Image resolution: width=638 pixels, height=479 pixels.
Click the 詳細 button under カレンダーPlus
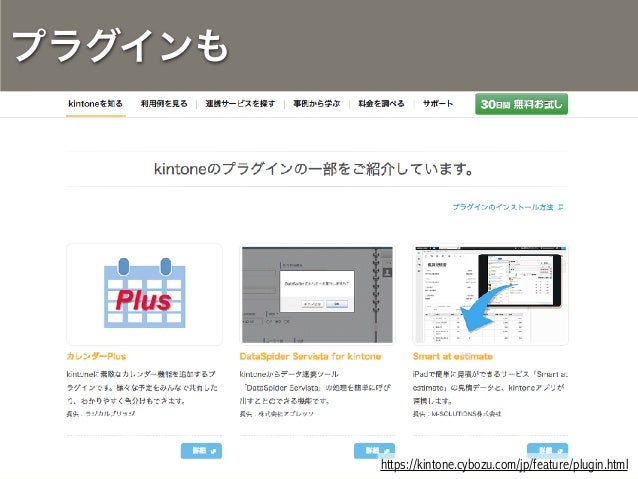click(x=201, y=451)
